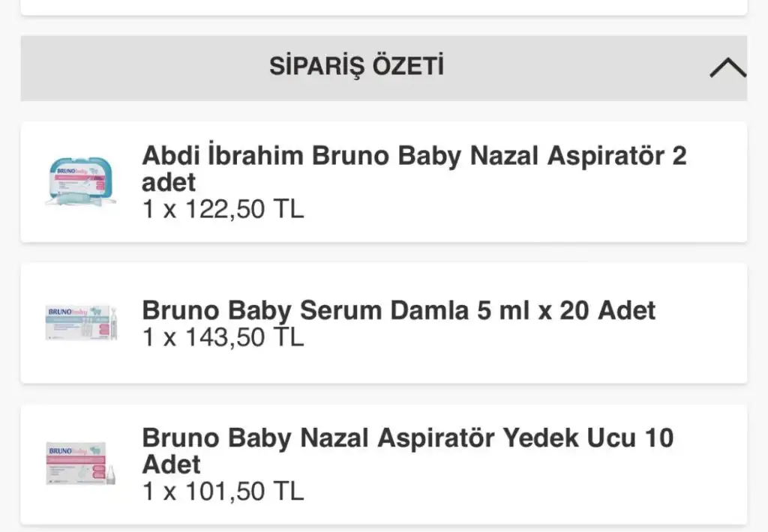This screenshot has width=768, height=532.
Task: Open the Serum Damla product image
Action: [x=81, y=323]
